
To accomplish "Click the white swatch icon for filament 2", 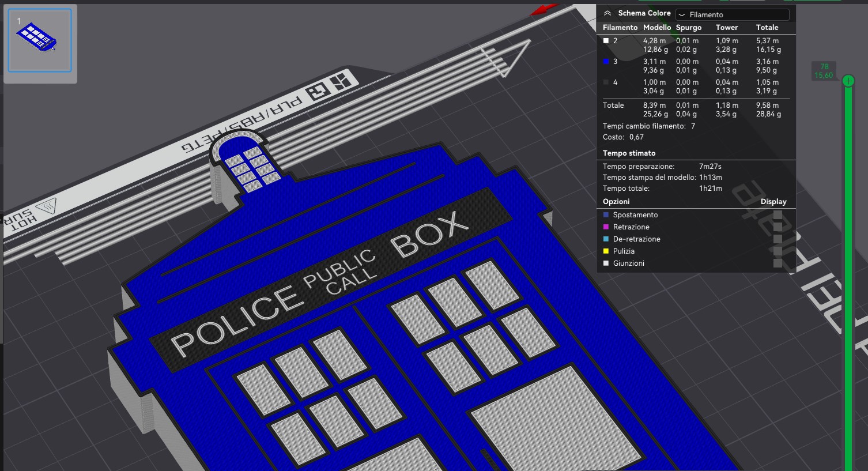I will click(x=606, y=40).
